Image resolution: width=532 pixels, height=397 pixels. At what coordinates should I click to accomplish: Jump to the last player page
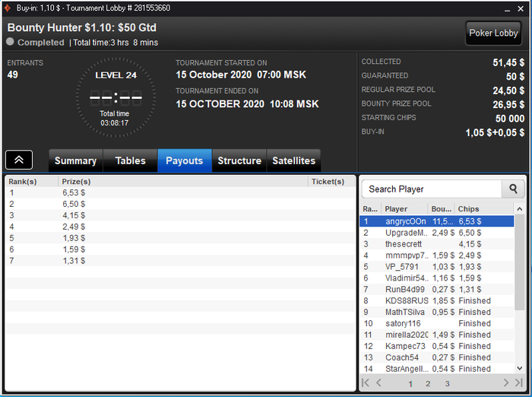pos(519,383)
